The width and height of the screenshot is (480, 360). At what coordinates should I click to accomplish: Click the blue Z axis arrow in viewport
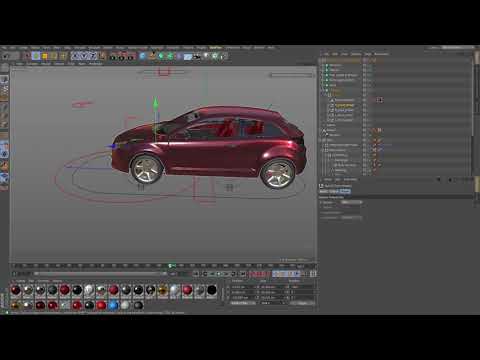[112, 146]
